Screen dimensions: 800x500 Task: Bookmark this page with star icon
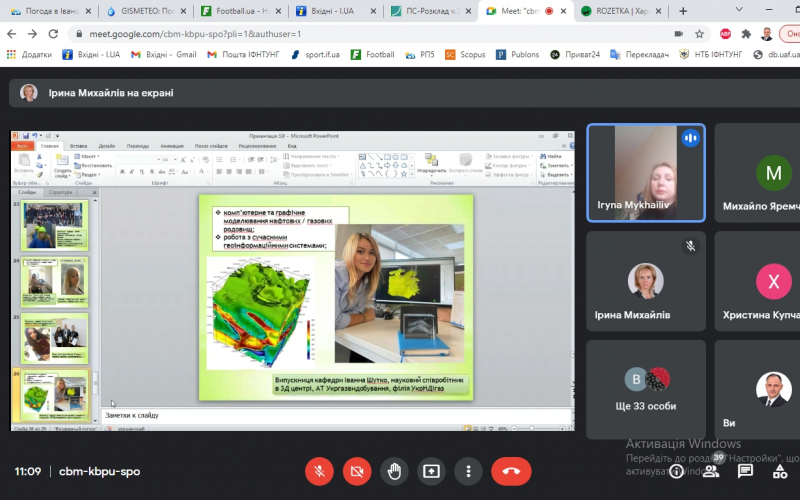point(699,34)
